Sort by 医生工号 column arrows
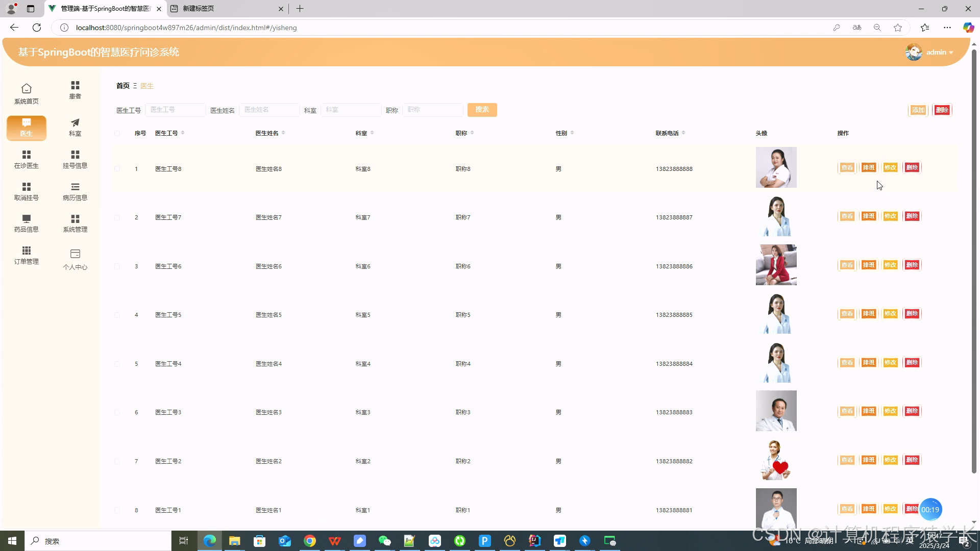 [x=183, y=133]
